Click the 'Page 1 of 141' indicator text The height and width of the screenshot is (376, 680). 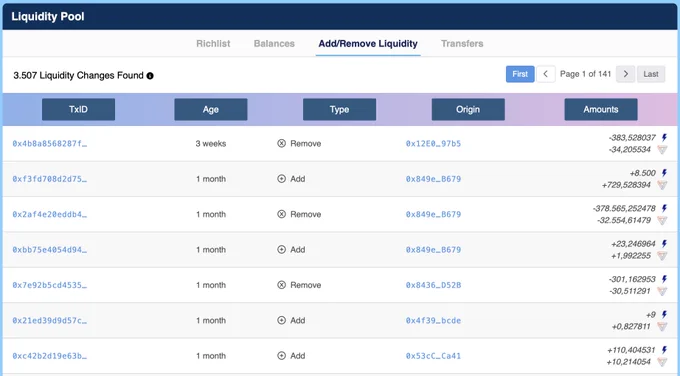(x=585, y=74)
